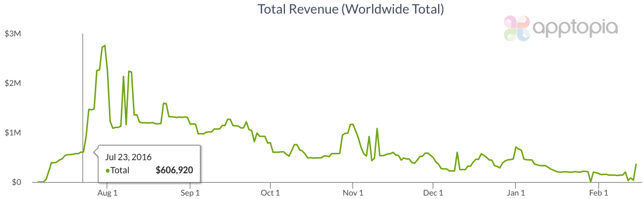The height and width of the screenshot is (199, 644).
Task: Select the Total label inside the tooltip
Action: pos(120,170)
